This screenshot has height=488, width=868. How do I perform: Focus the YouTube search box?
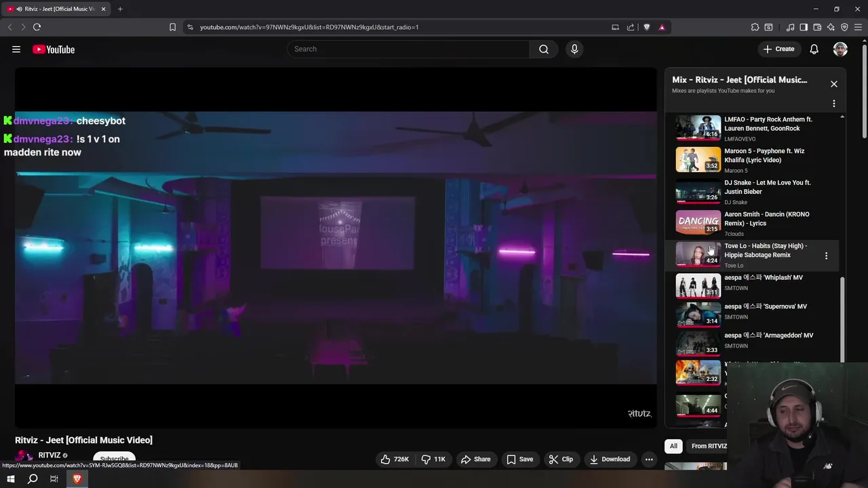(409, 49)
